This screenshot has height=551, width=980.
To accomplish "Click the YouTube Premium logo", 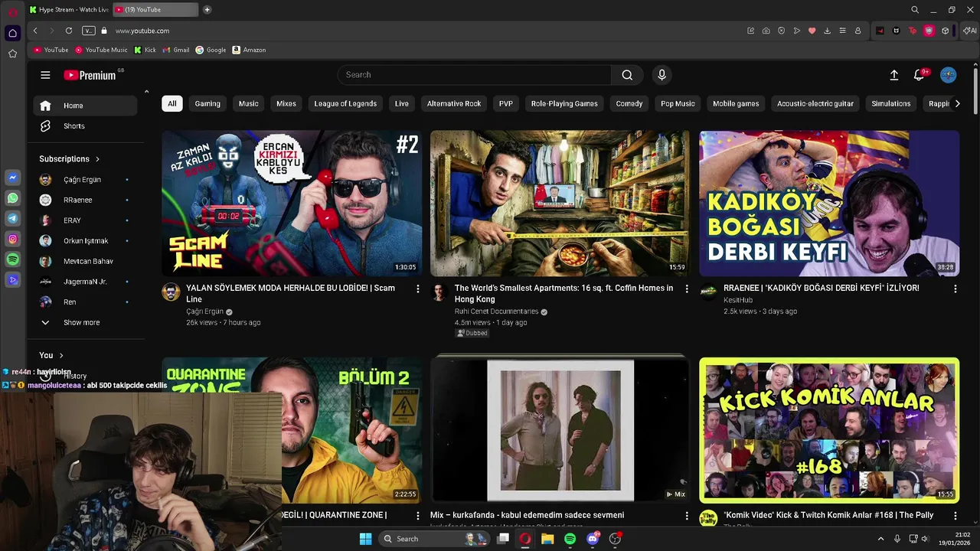I will tap(90, 75).
